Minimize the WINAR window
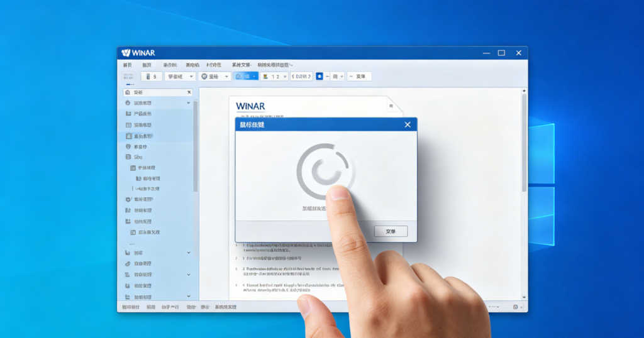The height and width of the screenshot is (338, 644). (x=486, y=53)
